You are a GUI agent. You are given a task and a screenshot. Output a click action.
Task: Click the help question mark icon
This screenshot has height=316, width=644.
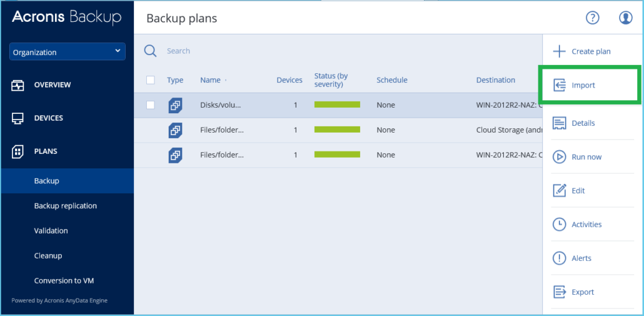pos(592,18)
